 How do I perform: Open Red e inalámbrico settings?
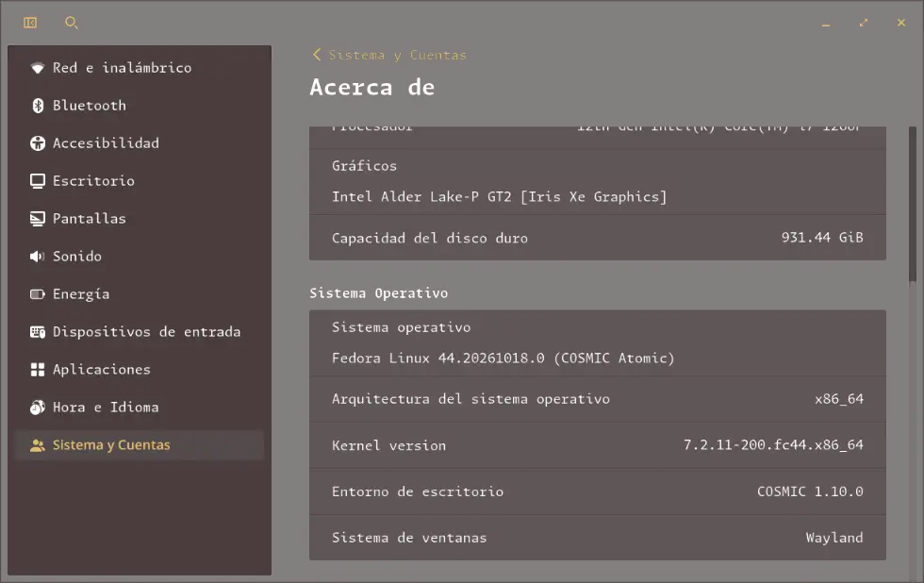pyautogui.click(x=140, y=68)
